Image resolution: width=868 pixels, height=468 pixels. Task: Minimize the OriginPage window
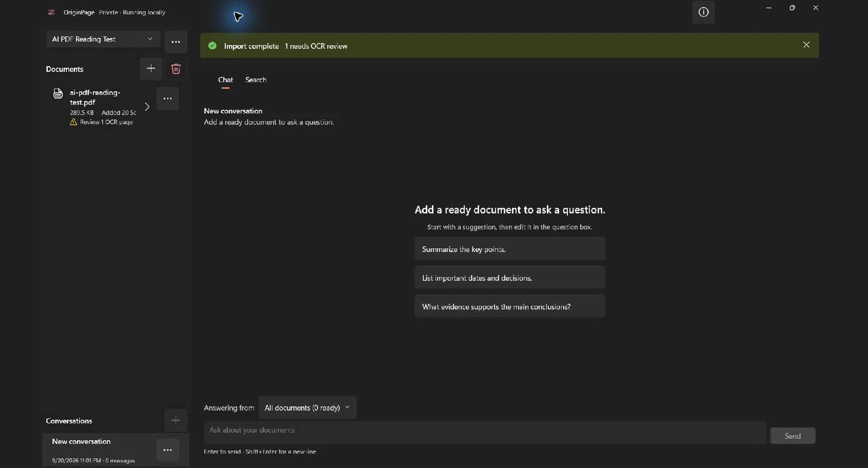pyautogui.click(x=769, y=8)
